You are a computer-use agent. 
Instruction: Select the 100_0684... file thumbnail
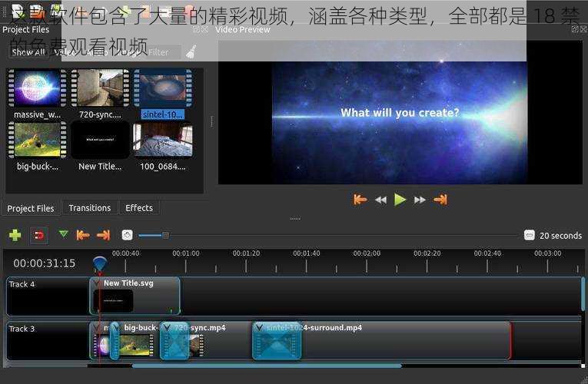(163, 147)
